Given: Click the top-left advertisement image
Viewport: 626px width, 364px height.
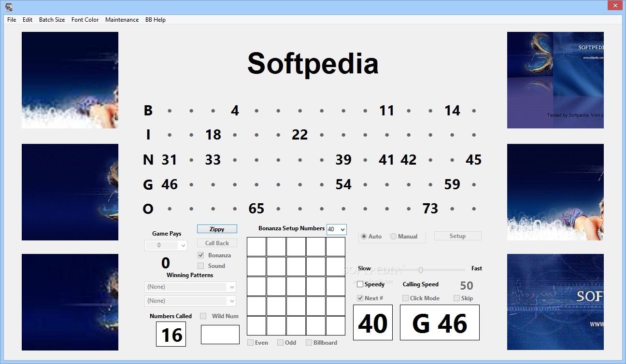Looking at the screenshot, I should click(70, 80).
